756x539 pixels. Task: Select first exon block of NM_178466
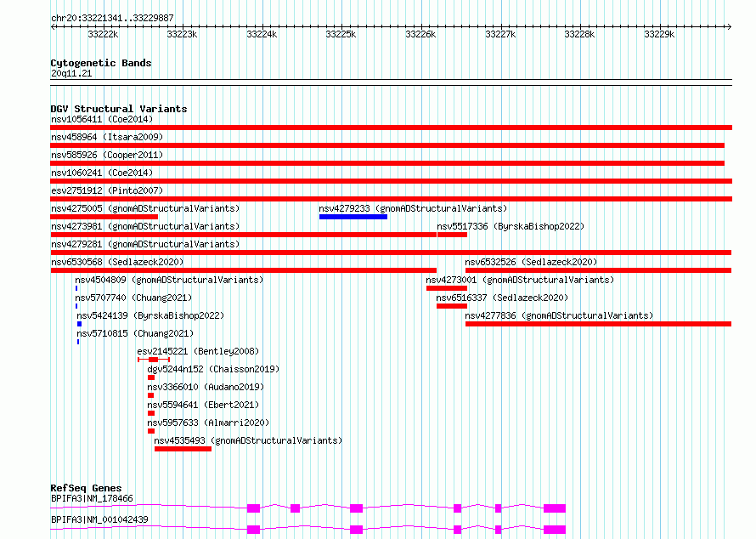coord(254,508)
